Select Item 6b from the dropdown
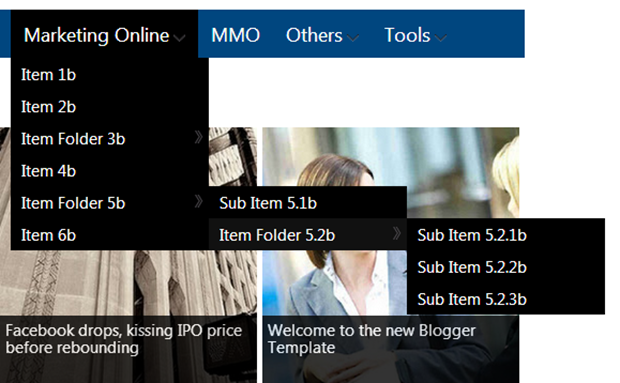 110,235
